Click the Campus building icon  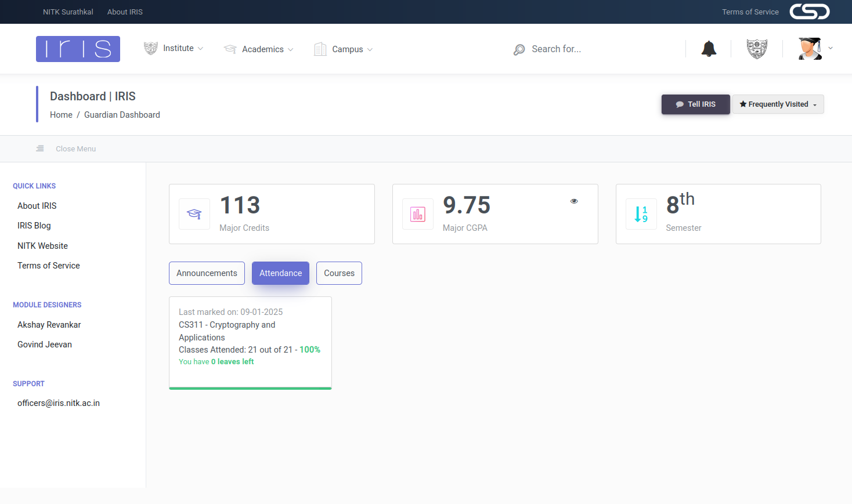(x=320, y=49)
